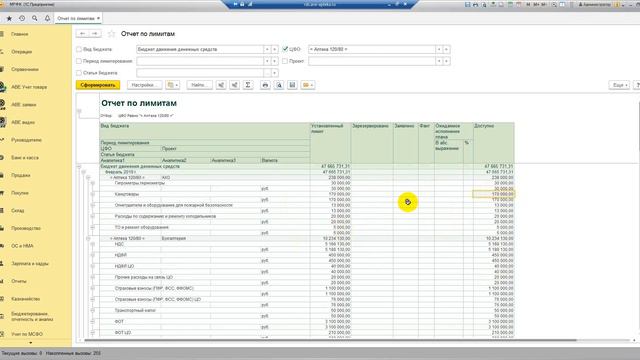Screen dimensions: 640x360
Task: Go back with the left arrow
Action: pos(82,33)
